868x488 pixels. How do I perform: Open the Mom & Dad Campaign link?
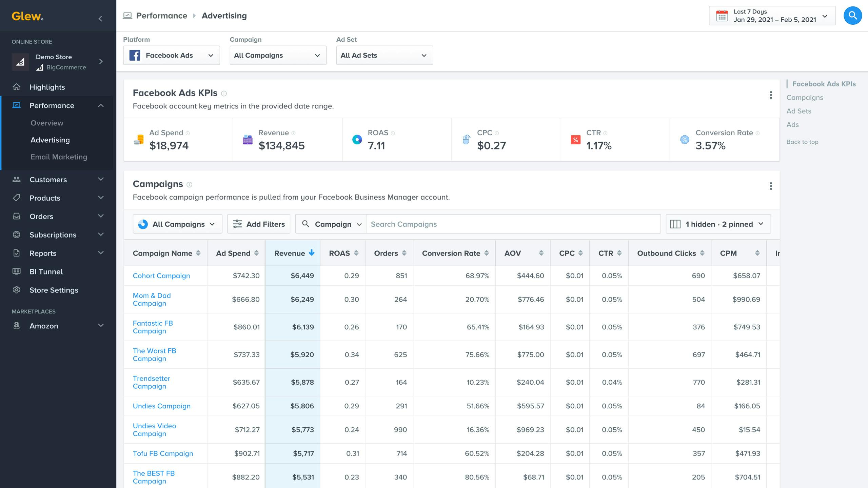pos(152,300)
